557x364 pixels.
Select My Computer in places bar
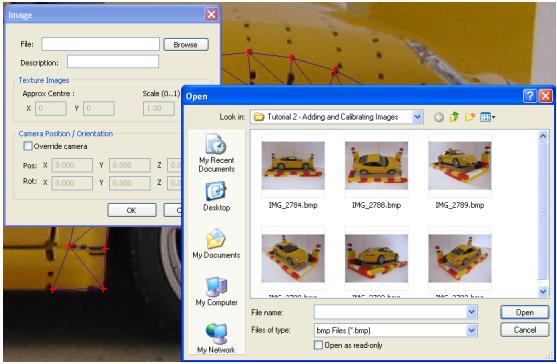(216, 291)
